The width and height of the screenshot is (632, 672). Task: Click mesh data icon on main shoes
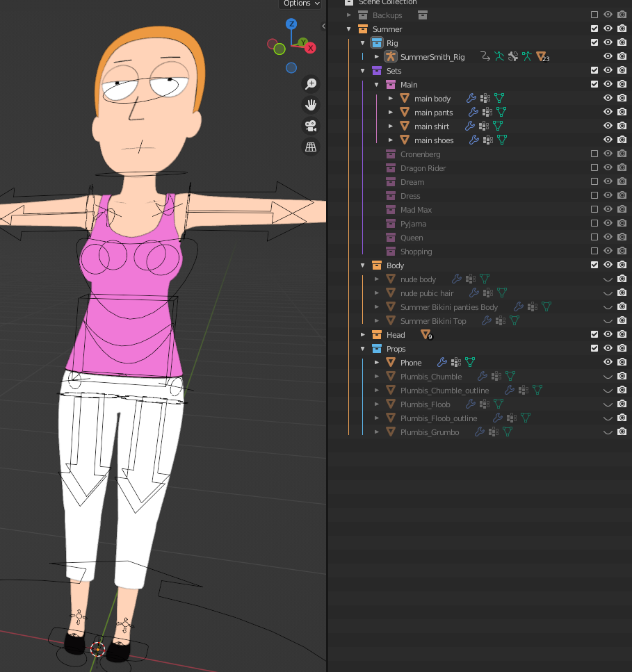(x=502, y=140)
